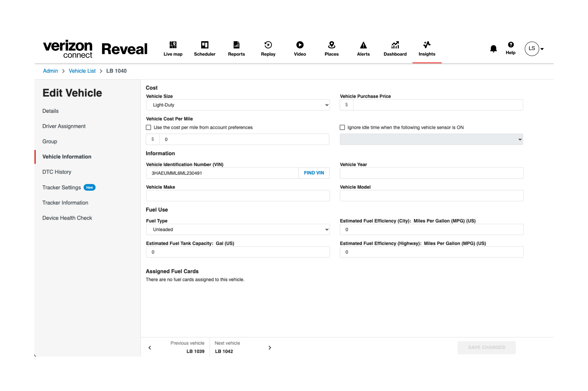Image resolution: width=588 pixels, height=391 pixels.
Task: Switch to the Insights tab
Action: 427,48
